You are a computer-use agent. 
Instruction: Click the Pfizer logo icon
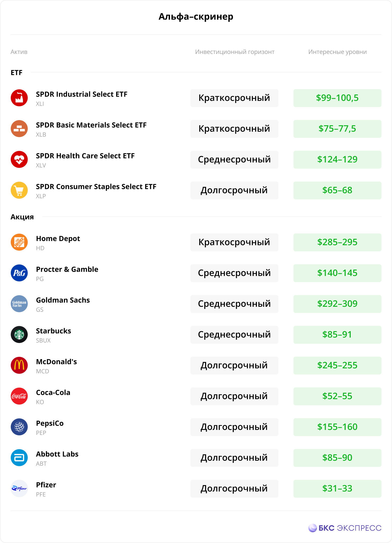pyautogui.click(x=19, y=488)
